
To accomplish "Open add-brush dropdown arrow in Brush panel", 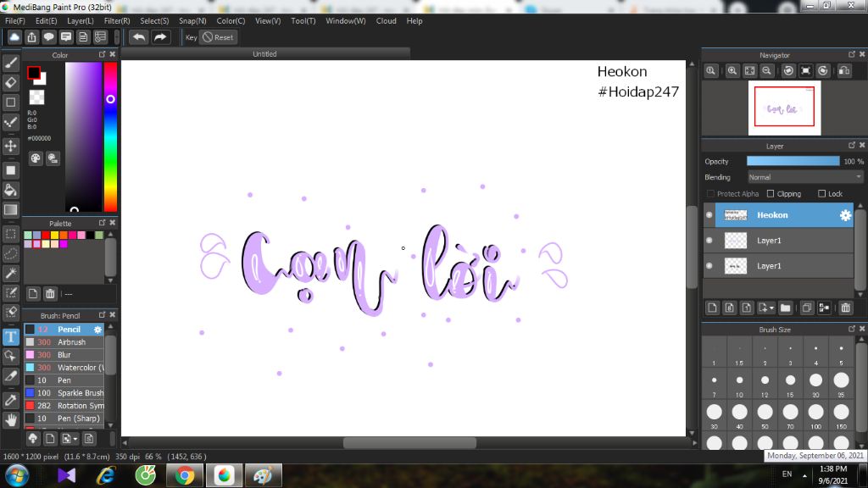I will [75, 439].
